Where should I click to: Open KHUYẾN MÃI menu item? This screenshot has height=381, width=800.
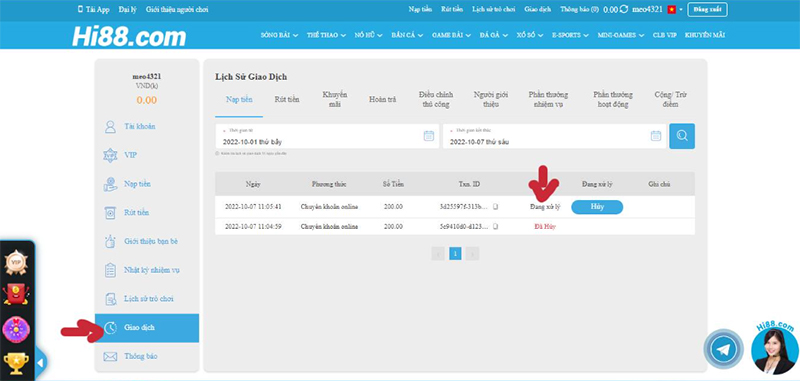705,35
